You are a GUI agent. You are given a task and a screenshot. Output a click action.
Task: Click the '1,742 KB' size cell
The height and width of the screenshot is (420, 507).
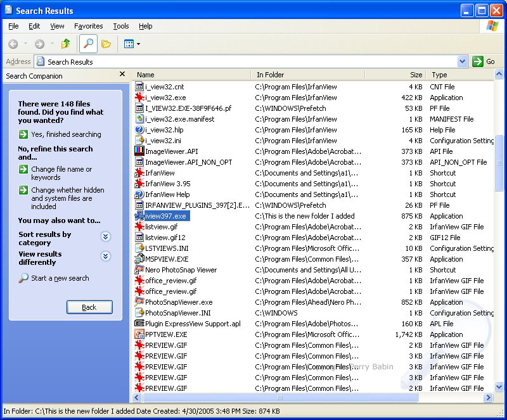pos(409,334)
